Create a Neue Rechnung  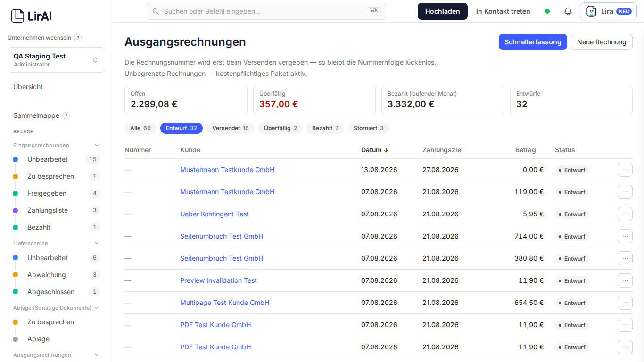pyautogui.click(x=602, y=42)
